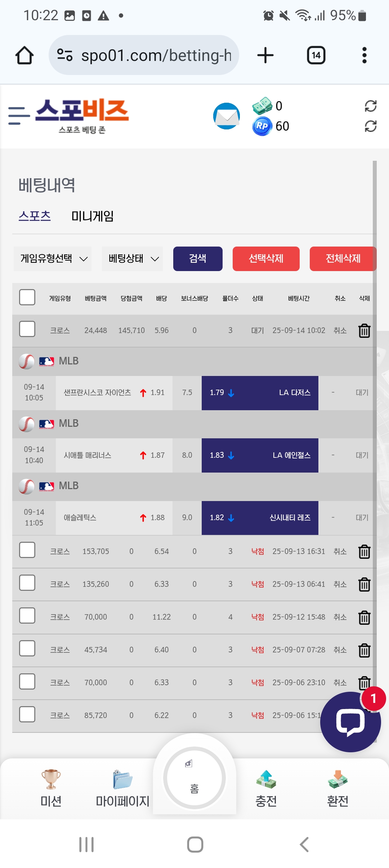Delete the 24,448 bet with trash icon
Viewport: 389px width, 868px height.
(x=364, y=331)
